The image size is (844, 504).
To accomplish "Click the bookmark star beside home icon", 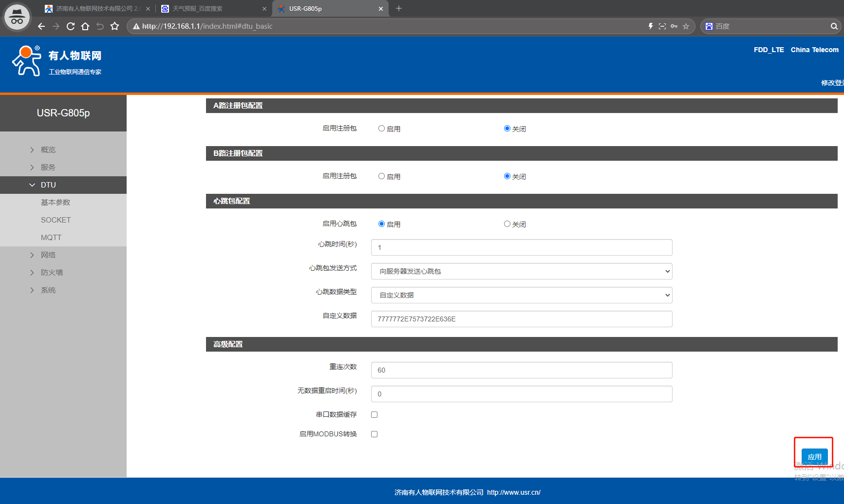I will pyautogui.click(x=114, y=26).
